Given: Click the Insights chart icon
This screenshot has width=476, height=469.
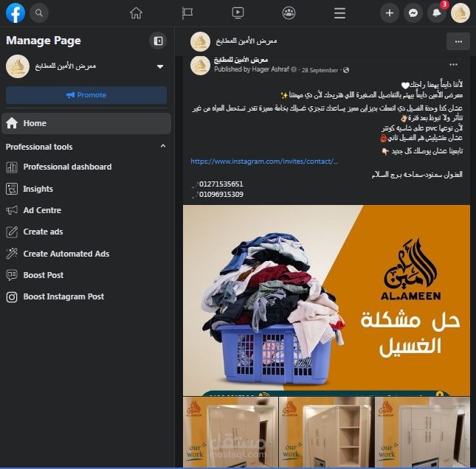Looking at the screenshot, I should [x=12, y=189].
